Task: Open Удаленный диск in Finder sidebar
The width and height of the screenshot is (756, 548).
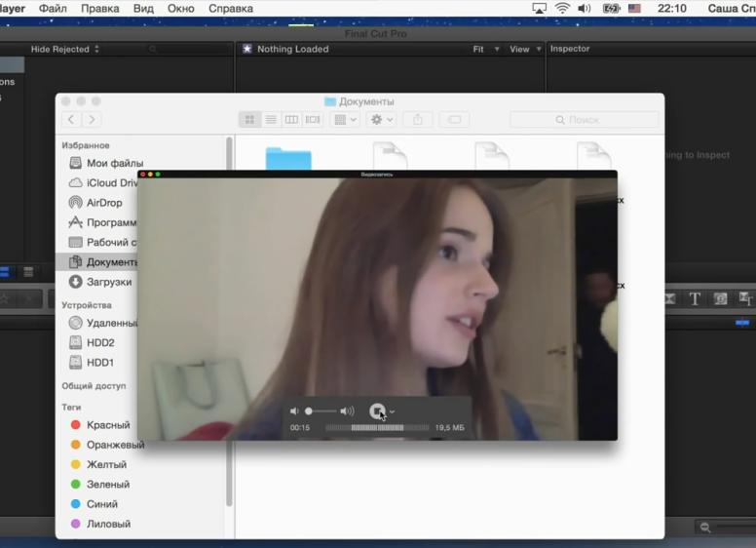Action: [x=102, y=323]
